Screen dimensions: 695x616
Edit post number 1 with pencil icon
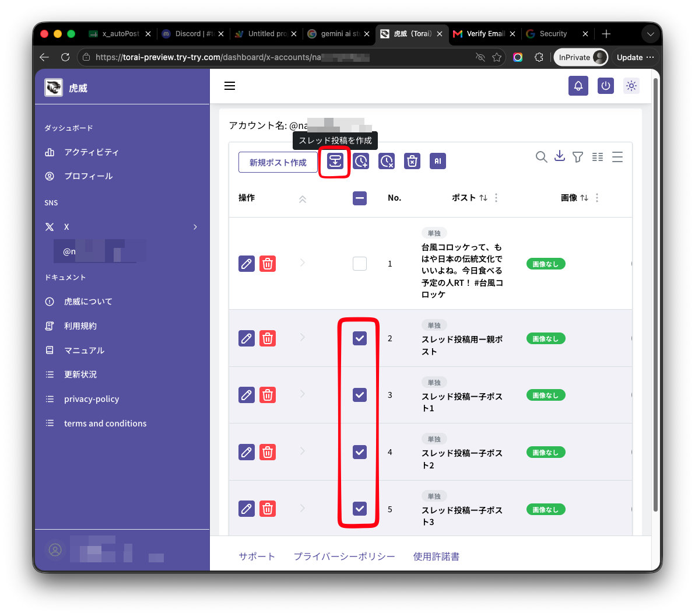[x=247, y=264]
